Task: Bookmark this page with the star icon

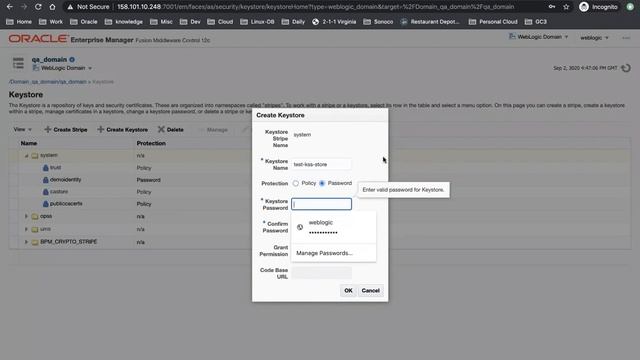Action: [566, 7]
